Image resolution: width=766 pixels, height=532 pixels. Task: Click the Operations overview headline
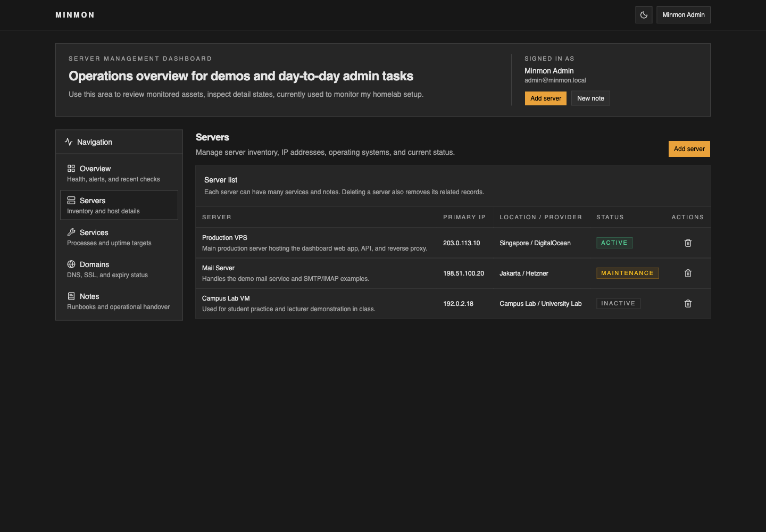pyautogui.click(x=241, y=76)
